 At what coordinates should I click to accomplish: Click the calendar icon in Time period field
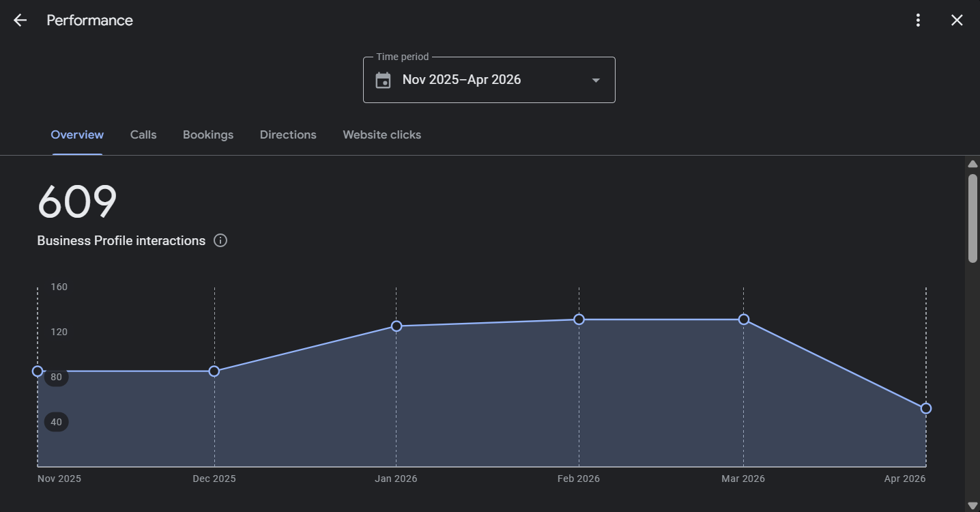tap(383, 79)
